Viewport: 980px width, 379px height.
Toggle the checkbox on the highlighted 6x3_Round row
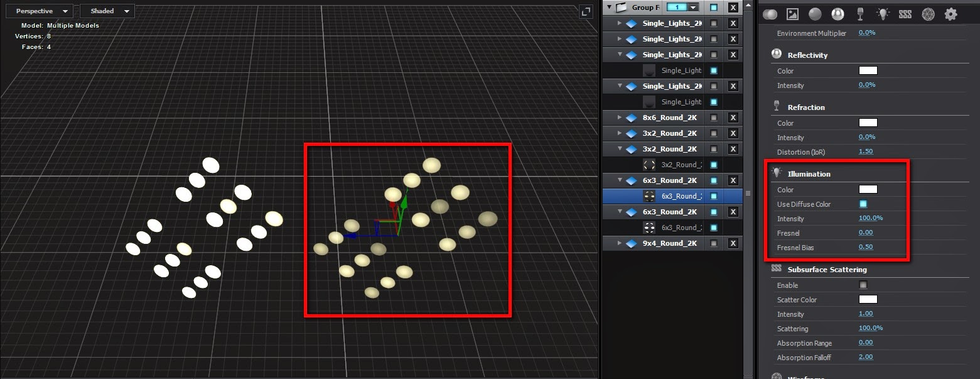click(x=714, y=196)
